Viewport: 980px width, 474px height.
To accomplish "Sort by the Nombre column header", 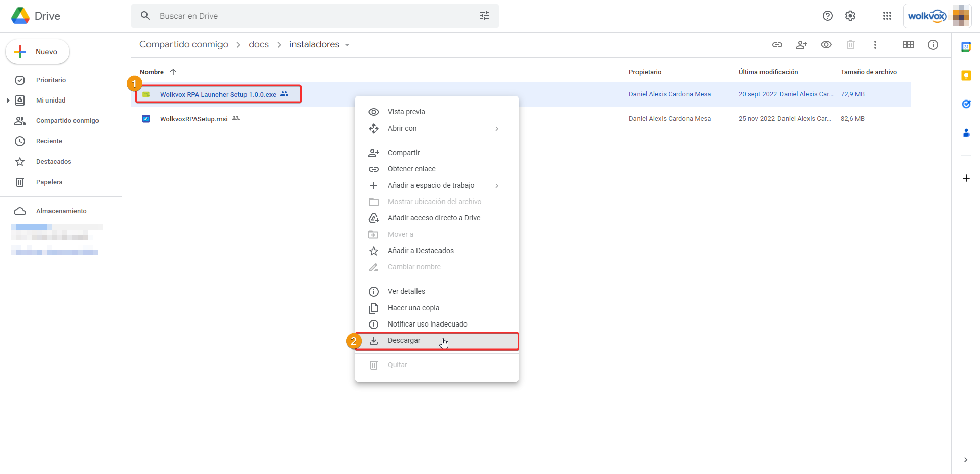I will pyautogui.click(x=152, y=72).
